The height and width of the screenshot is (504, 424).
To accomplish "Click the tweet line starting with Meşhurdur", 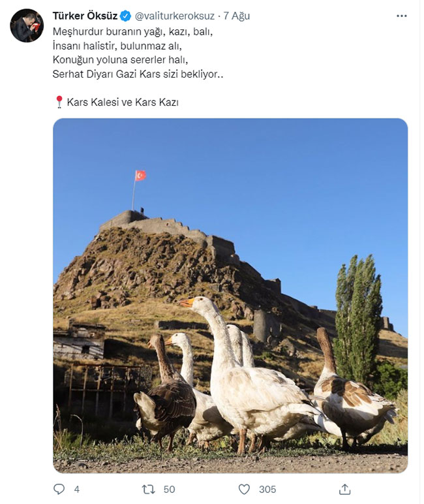I will coord(132,31).
